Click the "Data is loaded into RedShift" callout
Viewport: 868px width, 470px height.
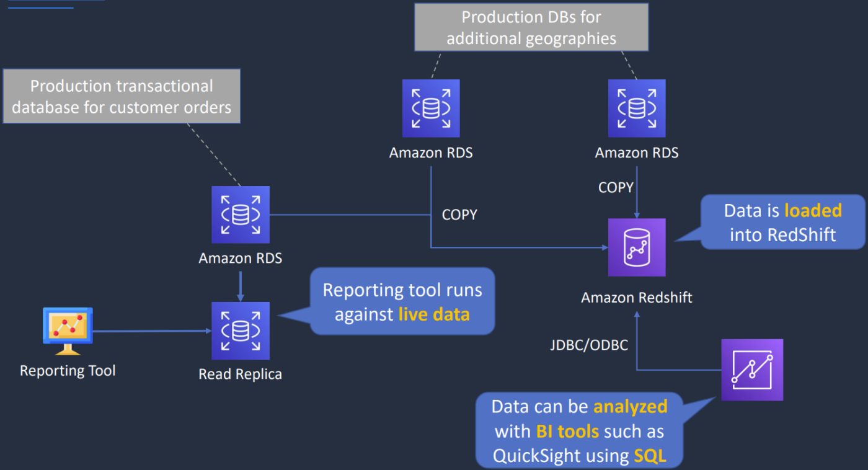[x=782, y=222]
